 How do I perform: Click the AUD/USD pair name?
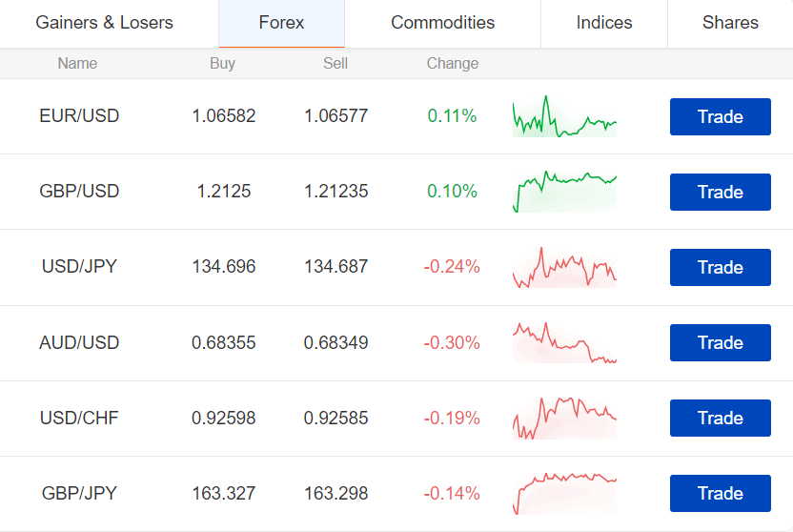[79, 343]
